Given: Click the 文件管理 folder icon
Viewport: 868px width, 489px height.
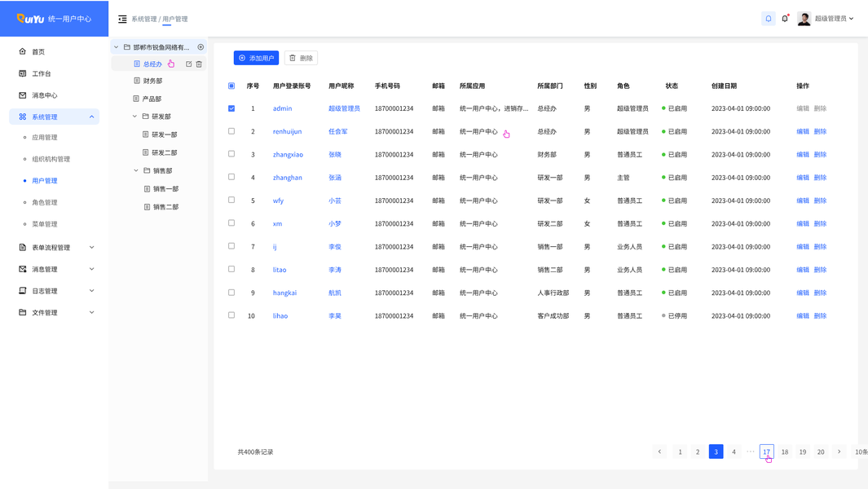Looking at the screenshot, I should click(23, 312).
